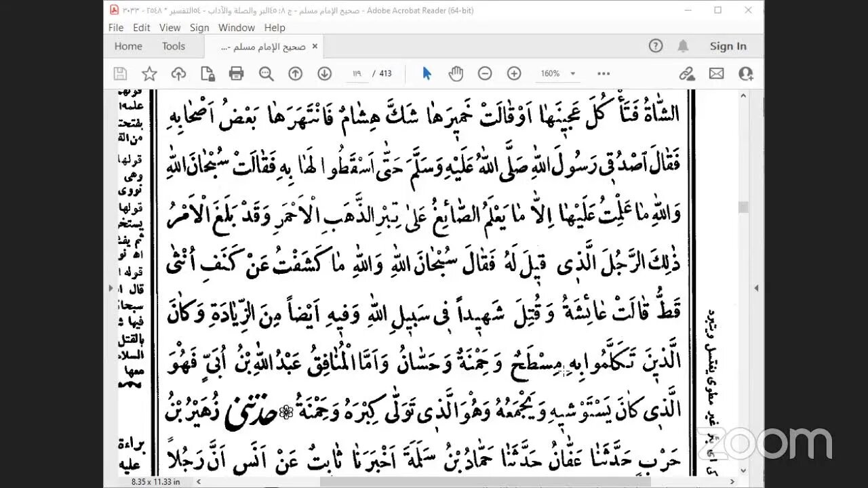Open notifications bell icon

point(683,46)
